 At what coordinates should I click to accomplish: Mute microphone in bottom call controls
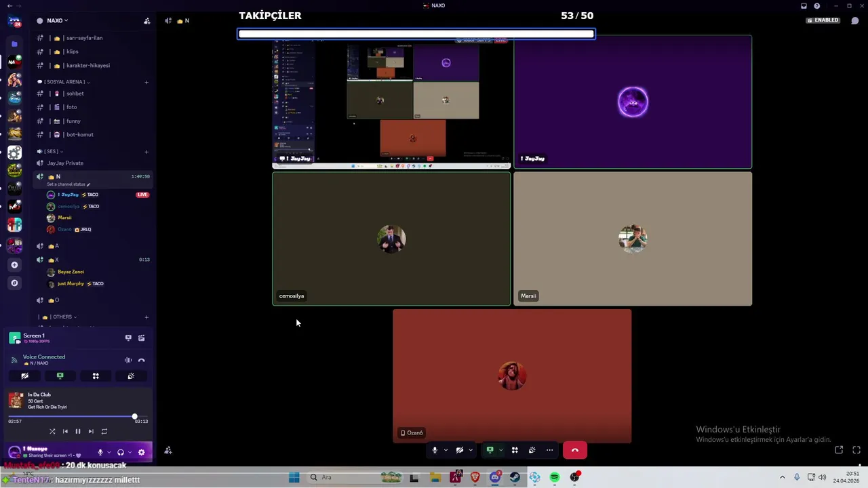point(435,450)
